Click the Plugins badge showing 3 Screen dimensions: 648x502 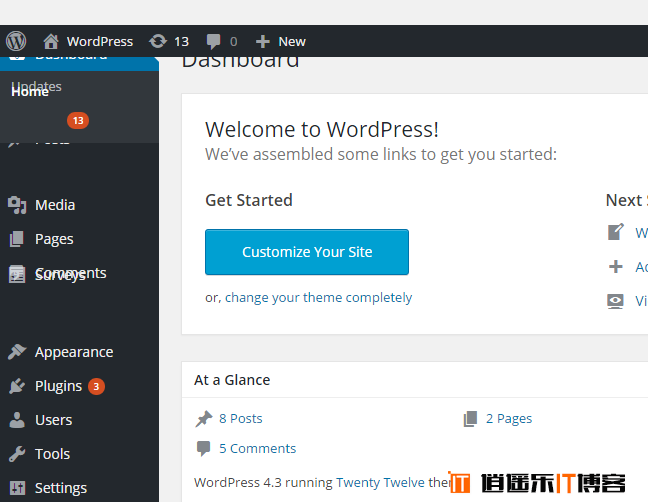[x=96, y=386]
